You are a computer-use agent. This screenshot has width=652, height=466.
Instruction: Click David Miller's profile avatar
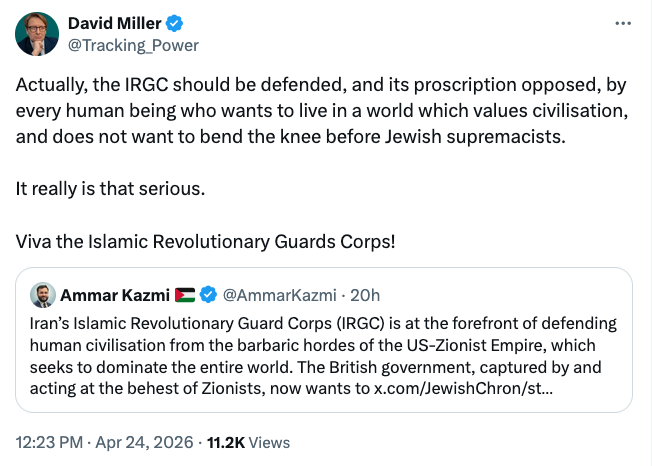[36, 34]
